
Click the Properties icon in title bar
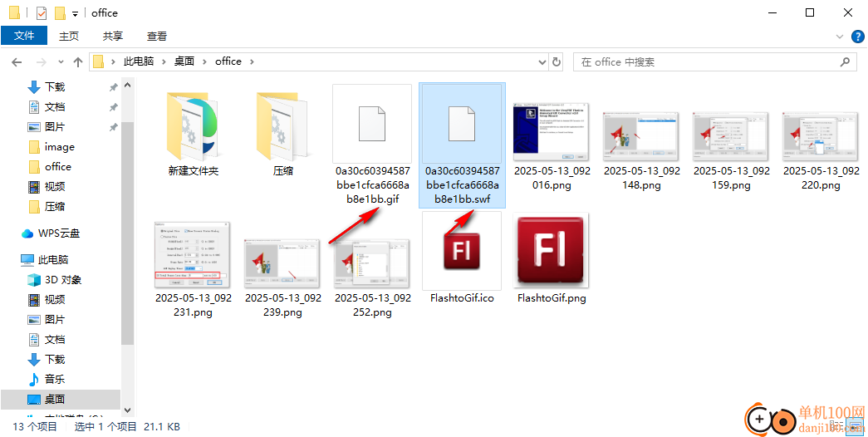click(42, 12)
